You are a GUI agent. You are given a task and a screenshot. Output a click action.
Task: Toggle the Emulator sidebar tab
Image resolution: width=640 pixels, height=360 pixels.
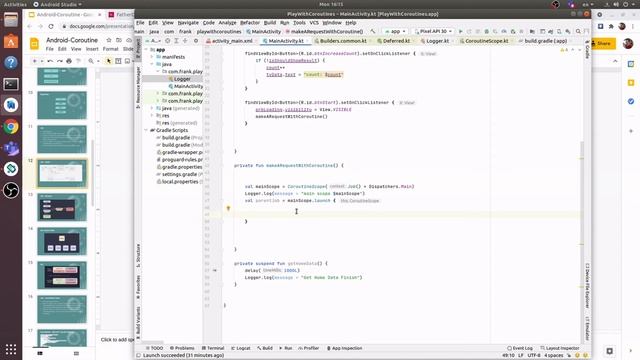(587, 329)
